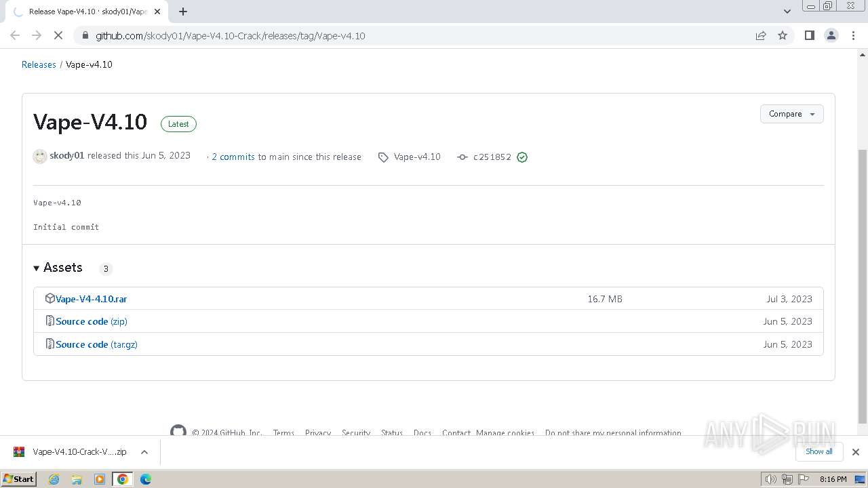Viewport: 868px width, 488px height.
Task: Click the Chrome taskbar icon
Action: click(123, 479)
